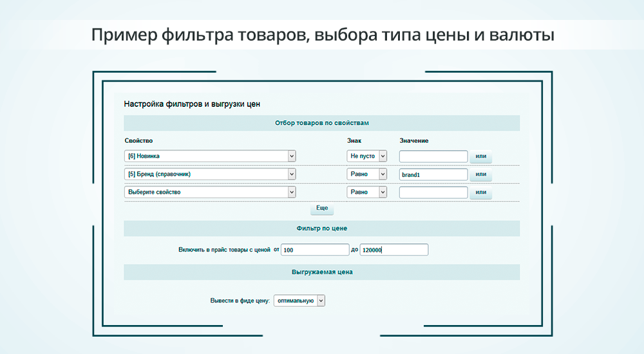This screenshot has height=354, width=644.
Task: Open the '[6] Новинка' property dropdown
Action: point(210,156)
